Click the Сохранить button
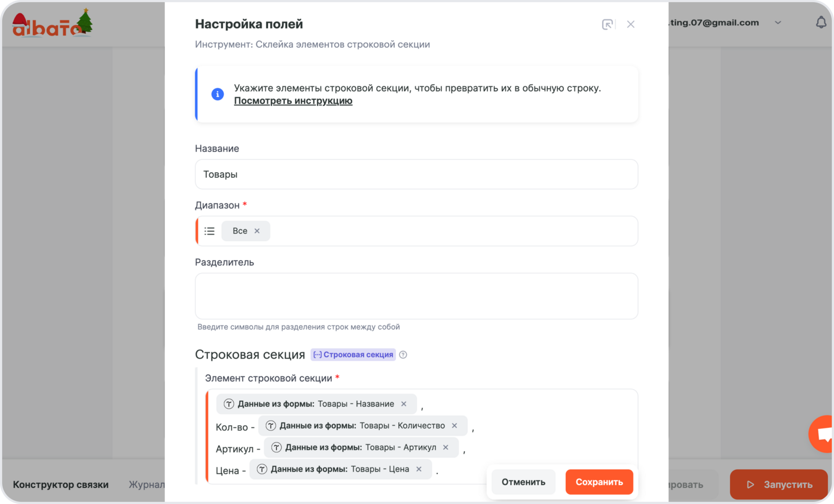The height and width of the screenshot is (504, 834). (599, 482)
